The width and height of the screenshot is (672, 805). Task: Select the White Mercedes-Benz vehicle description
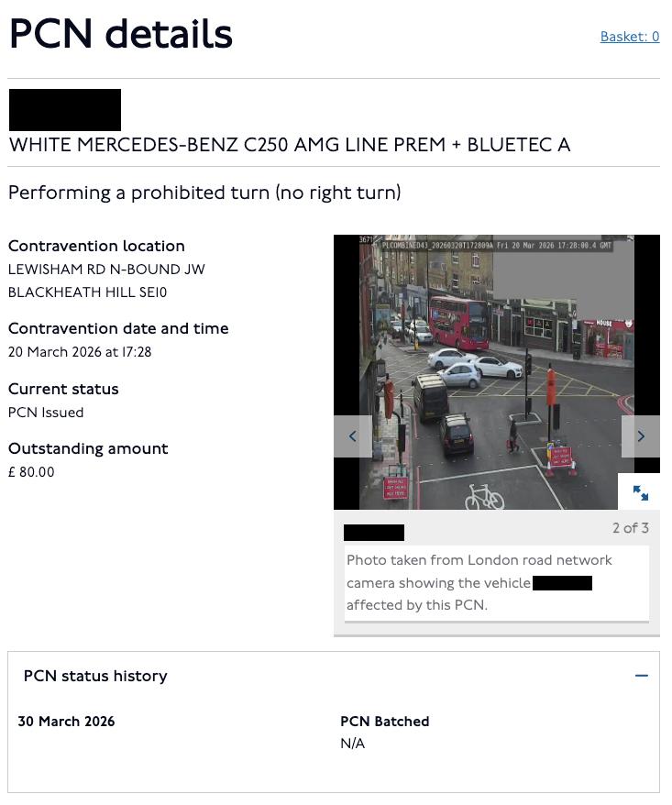coord(290,145)
